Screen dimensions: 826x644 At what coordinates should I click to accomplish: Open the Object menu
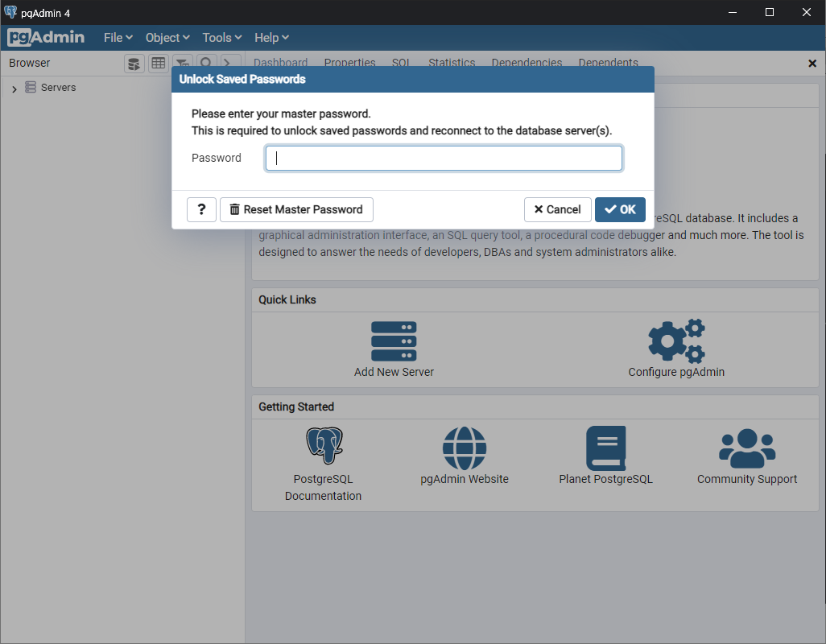[167, 37]
